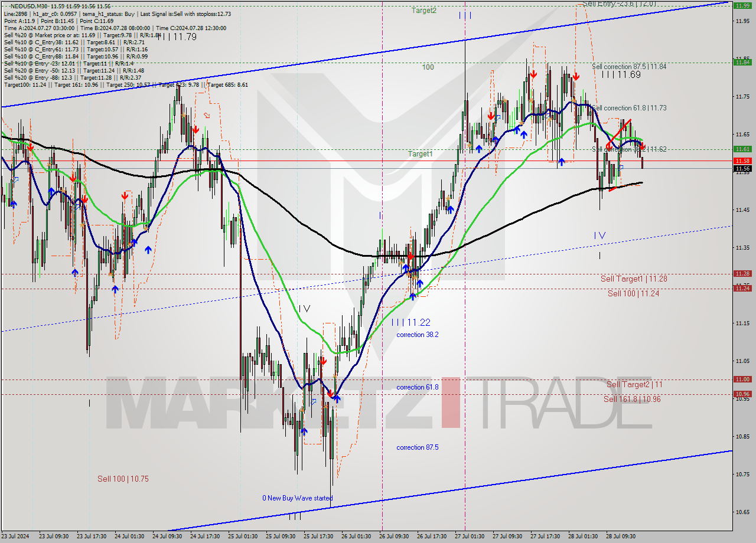
Task: Click the '0 New Buy Wave started' label
Action: click(298, 498)
